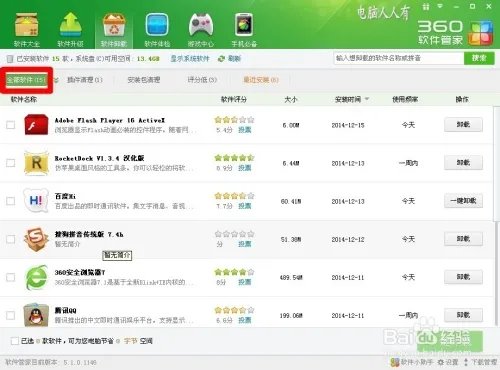500x370 pixels.
Task: Click 投票 link for 360安全浏览器7
Action: (x=244, y=282)
